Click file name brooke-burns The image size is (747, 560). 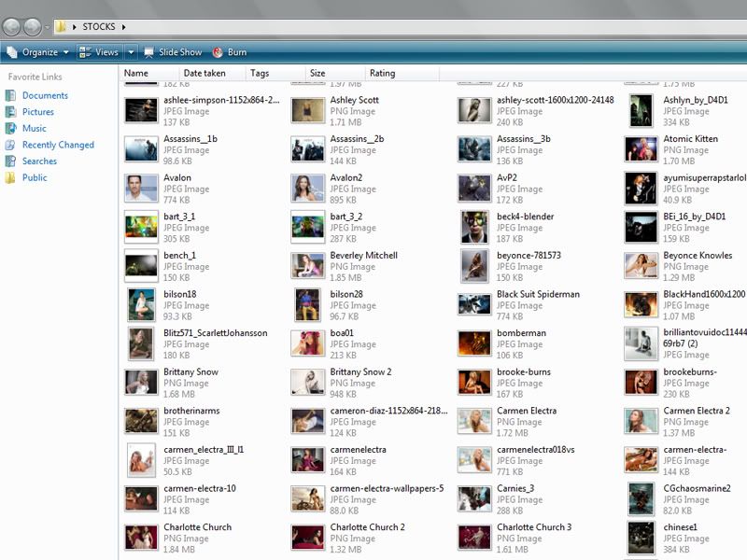[x=524, y=371]
